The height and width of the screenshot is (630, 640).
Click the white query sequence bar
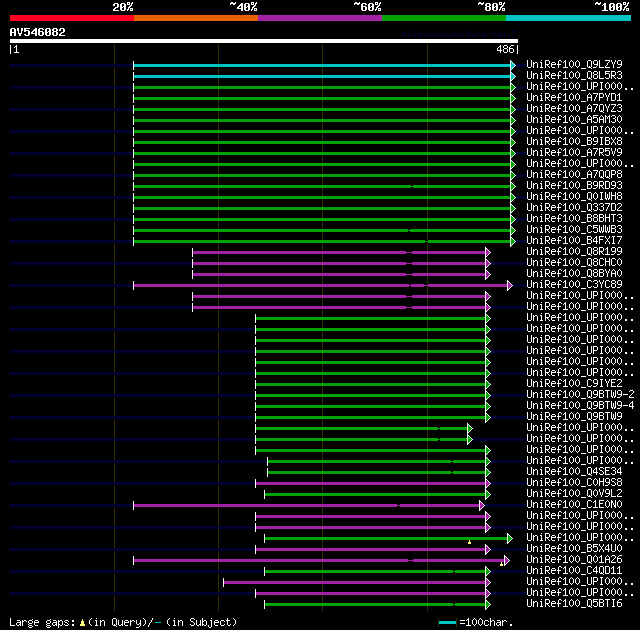click(x=264, y=41)
